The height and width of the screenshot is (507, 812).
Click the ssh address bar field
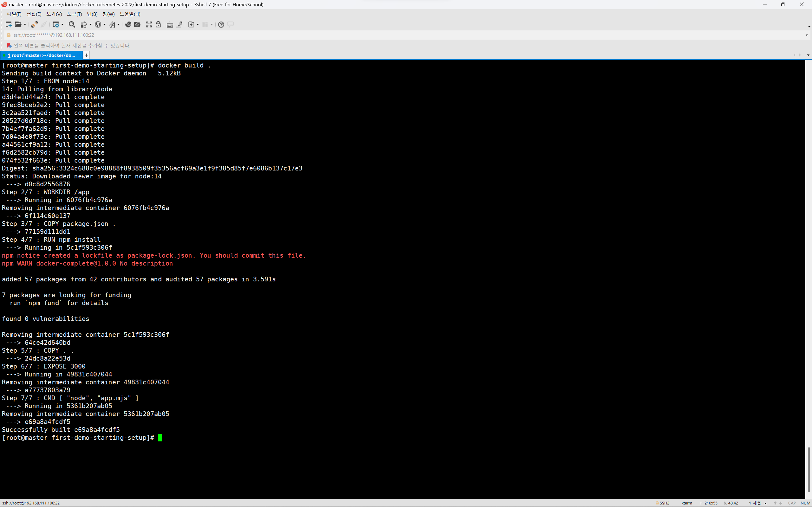click(x=201, y=35)
